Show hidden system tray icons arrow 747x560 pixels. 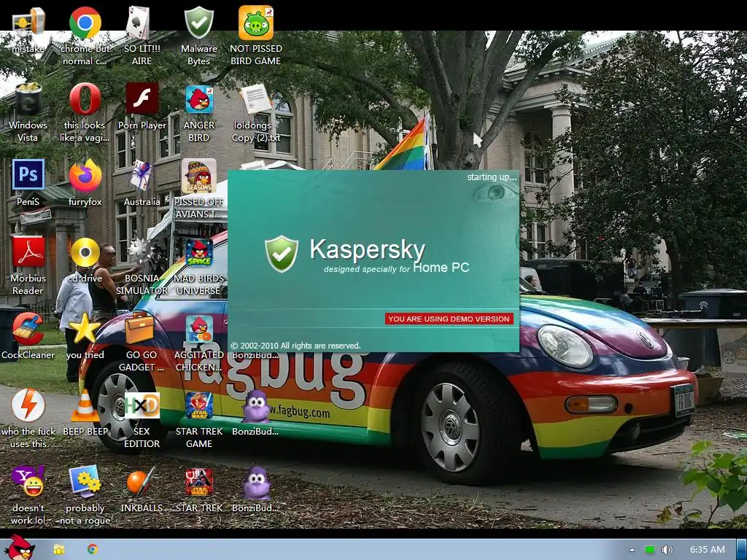[632, 550]
